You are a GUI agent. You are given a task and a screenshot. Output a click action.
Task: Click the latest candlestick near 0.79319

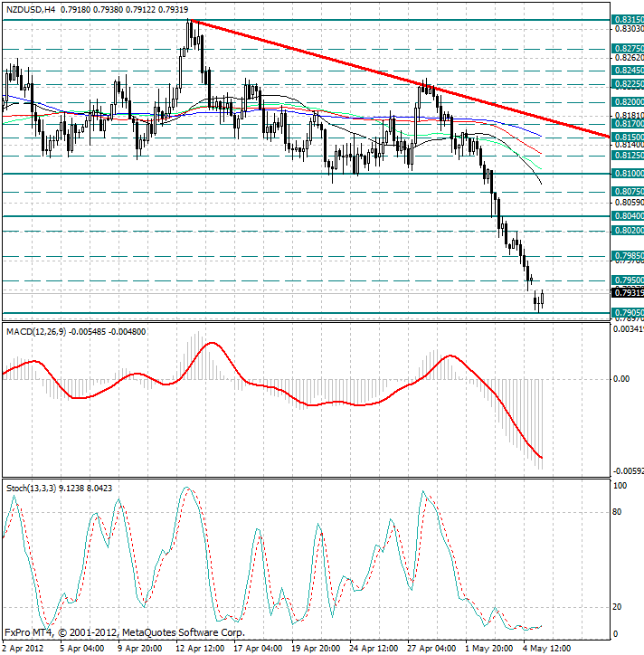(542, 299)
